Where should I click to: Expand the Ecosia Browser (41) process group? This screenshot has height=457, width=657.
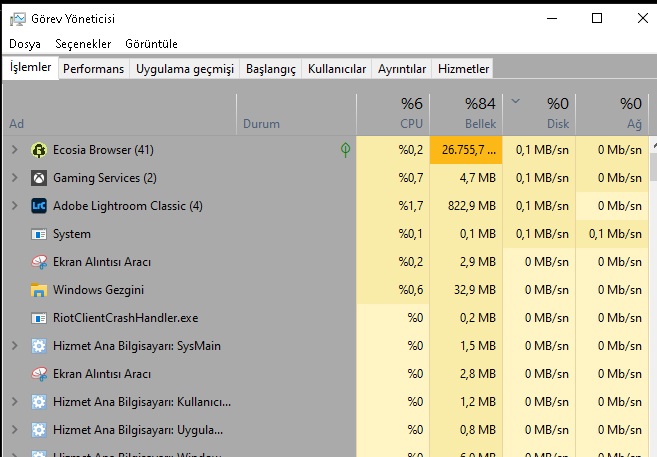click(x=15, y=150)
